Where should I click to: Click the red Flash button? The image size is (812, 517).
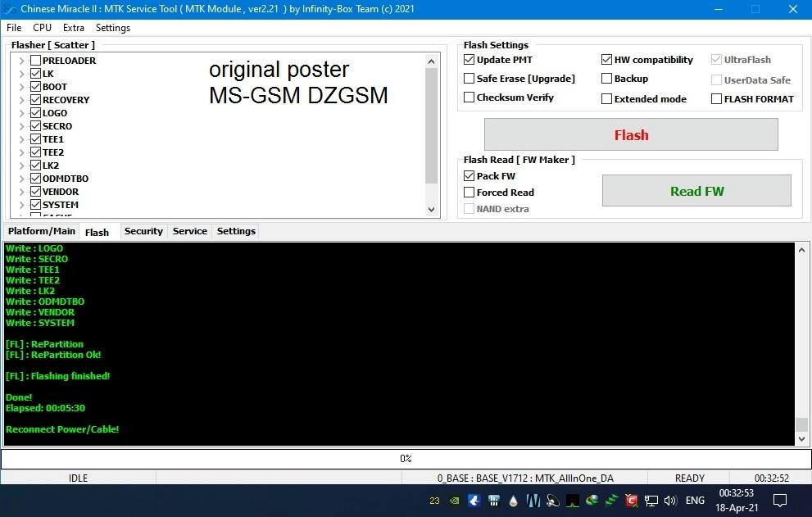(x=631, y=134)
